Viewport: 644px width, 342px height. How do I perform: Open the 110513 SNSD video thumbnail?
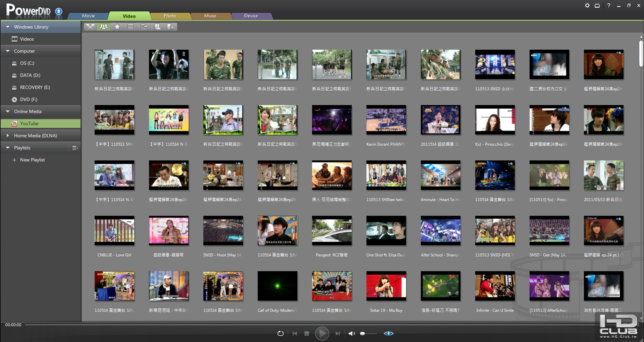coord(495,64)
